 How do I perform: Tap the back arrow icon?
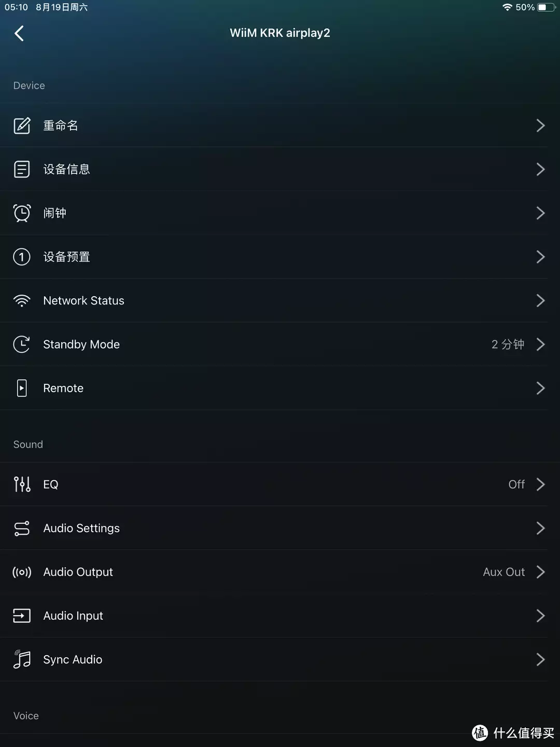[x=19, y=34]
